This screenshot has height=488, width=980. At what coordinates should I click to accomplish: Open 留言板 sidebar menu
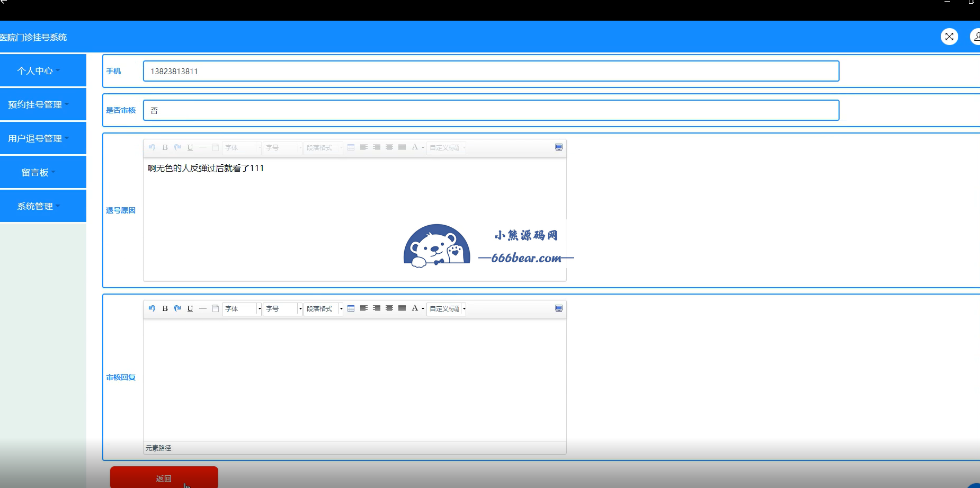point(43,172)
